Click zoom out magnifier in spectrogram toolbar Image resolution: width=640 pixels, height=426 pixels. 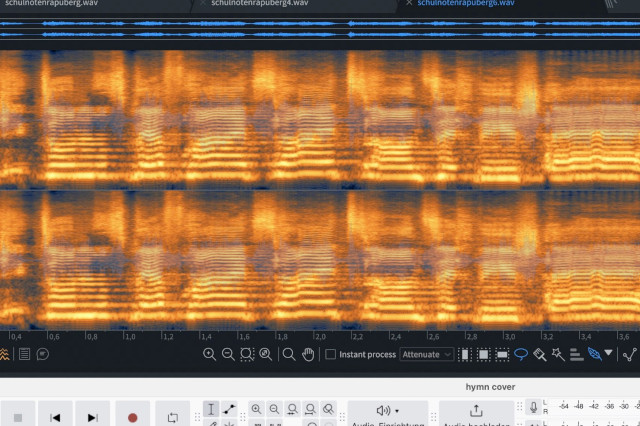click(228, 354)
